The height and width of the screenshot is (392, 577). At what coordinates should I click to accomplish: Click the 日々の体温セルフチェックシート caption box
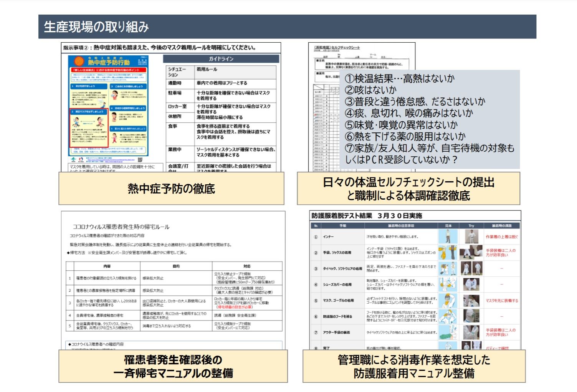[408, 189]
